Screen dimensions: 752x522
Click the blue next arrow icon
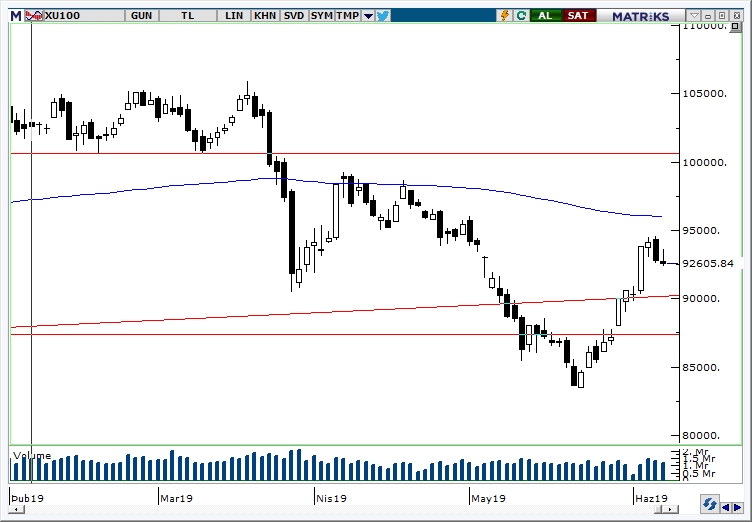(x=737, y=507)
